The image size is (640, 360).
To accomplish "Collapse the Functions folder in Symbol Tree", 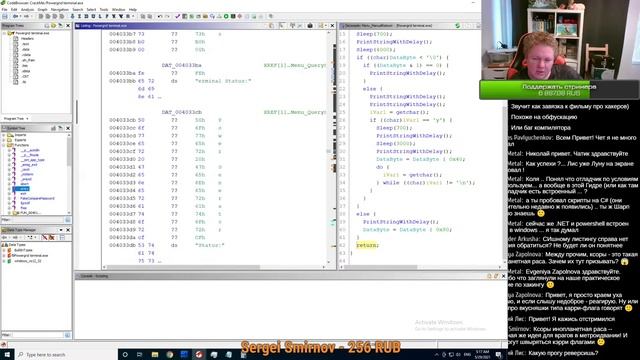I will click(x=4, y=145).
